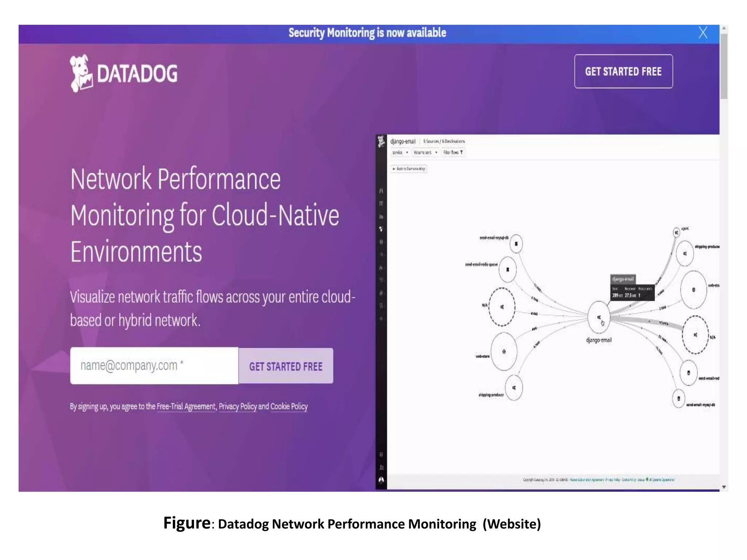Click the user avatar icon at sidebar bottom
This screenshot has width=747, height=560.
point(381,480)
